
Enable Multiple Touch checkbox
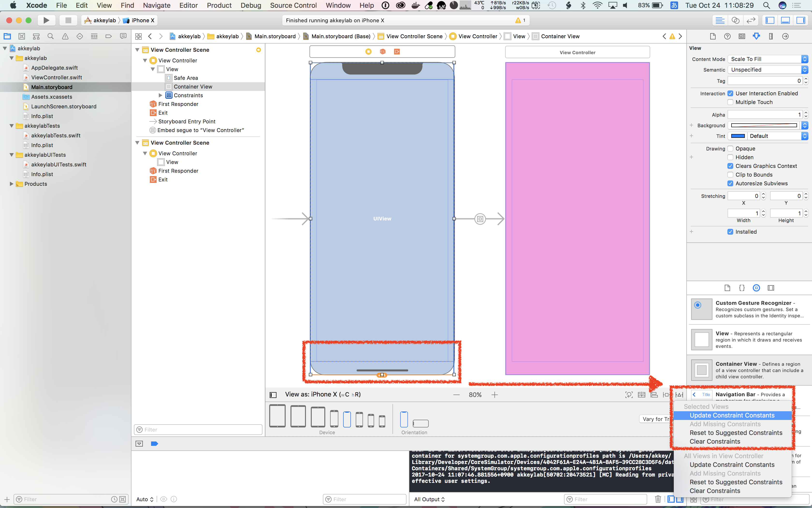pos(731,102)
